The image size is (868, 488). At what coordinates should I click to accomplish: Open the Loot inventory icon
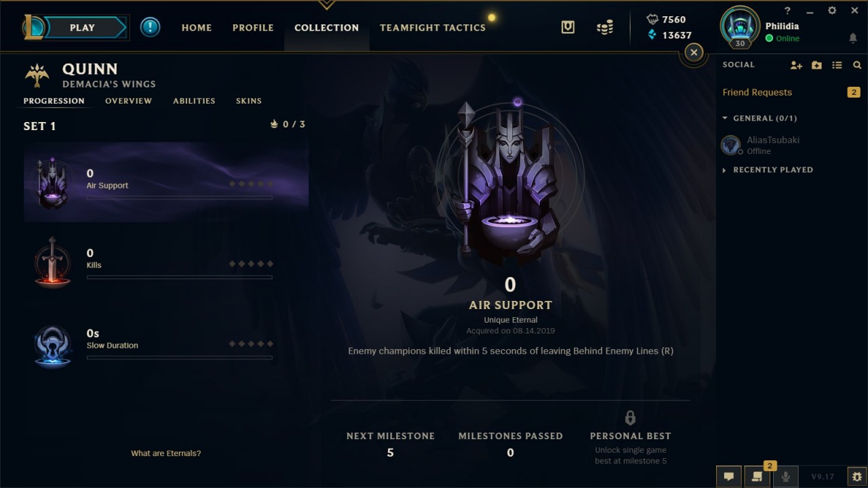click(568, 27)
